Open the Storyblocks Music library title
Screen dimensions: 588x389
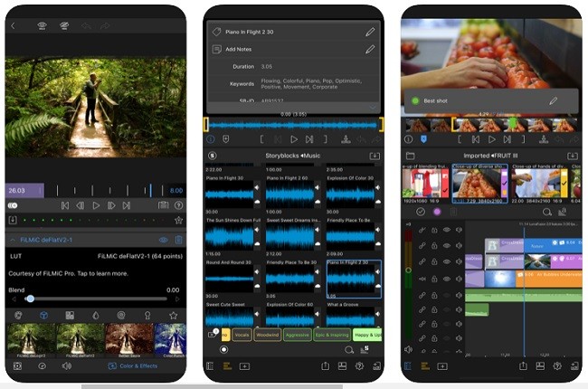(293, 156)
